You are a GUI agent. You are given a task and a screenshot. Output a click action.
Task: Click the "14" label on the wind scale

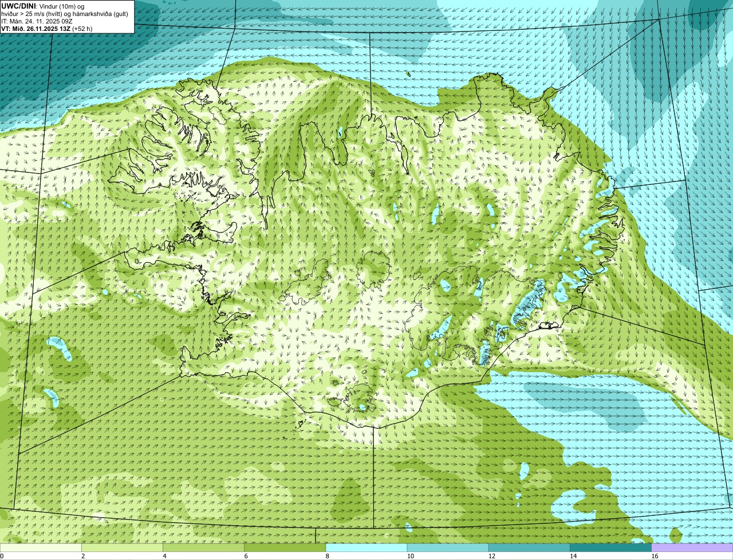pos(573,556)
